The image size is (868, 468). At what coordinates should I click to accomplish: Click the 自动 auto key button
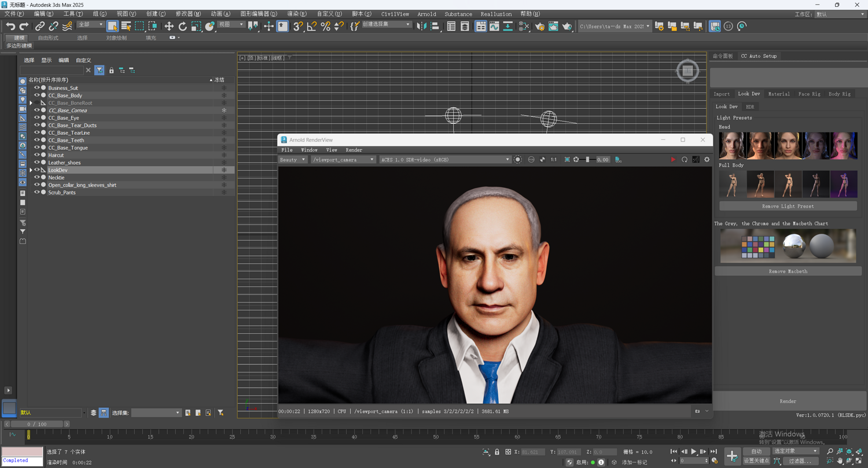[756, 451]
